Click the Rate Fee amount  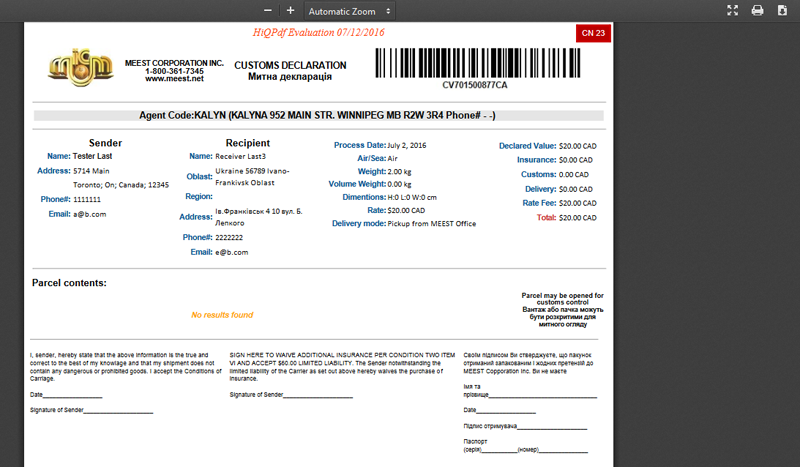578,203
